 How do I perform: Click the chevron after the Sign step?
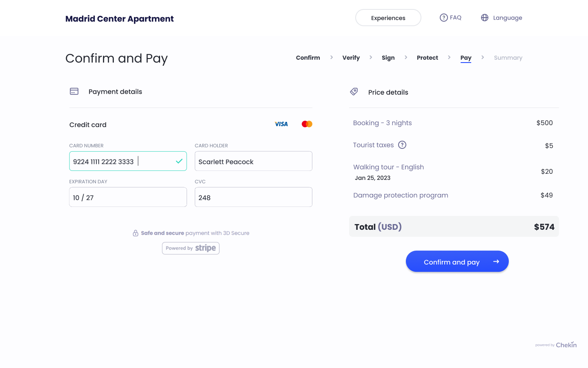(406, 57)
